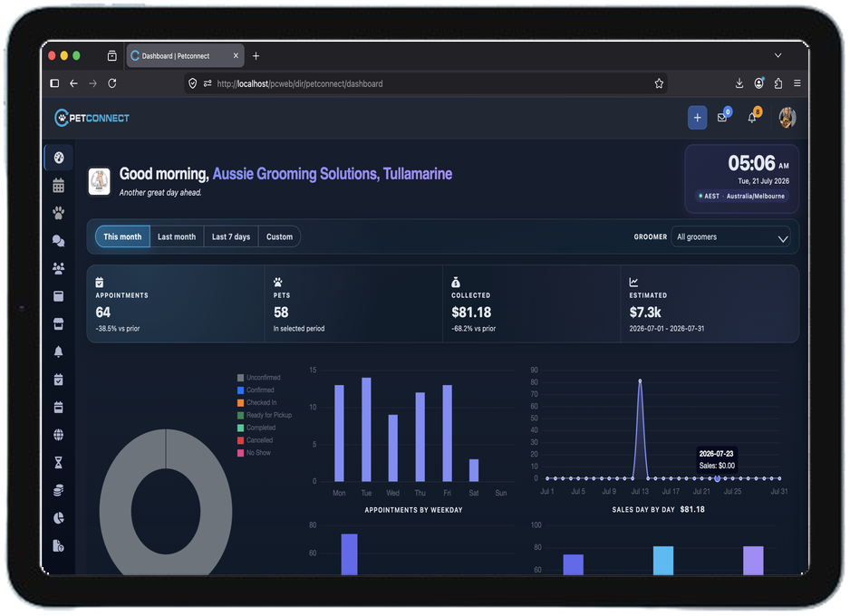The height and width of the screenshot is (616, 850).
Task: Open the notification bell with orange badge
Action: click(x=752, y=117)
